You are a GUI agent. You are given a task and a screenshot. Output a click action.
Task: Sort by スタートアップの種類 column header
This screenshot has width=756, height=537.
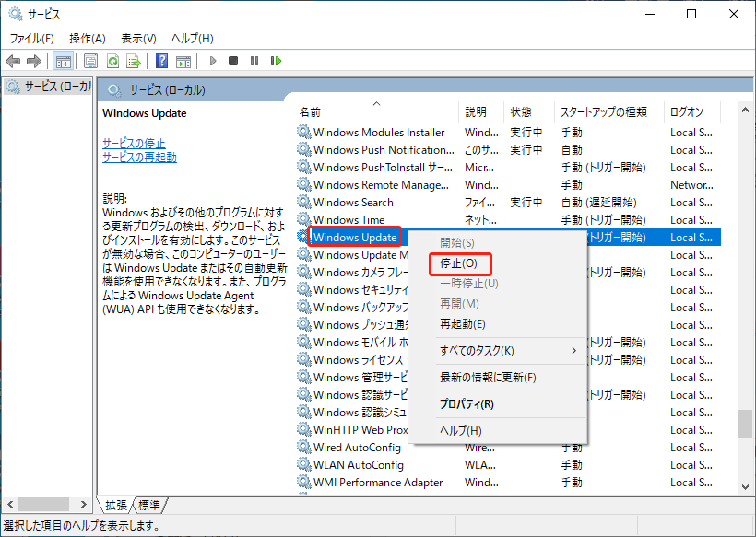[x=608, y=111]
